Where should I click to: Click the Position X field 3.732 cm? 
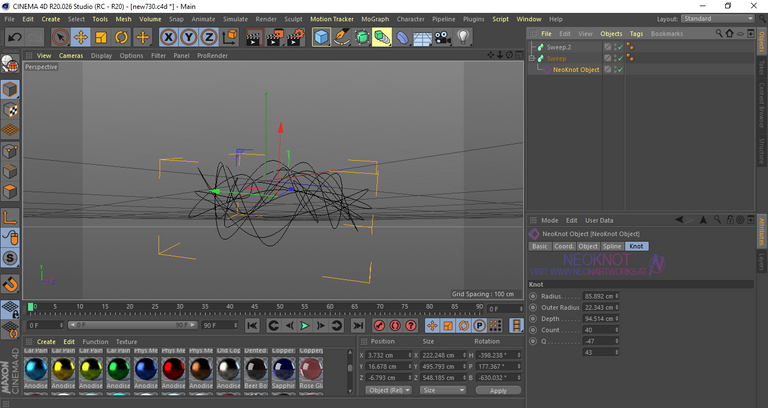[x=389, y=355]
